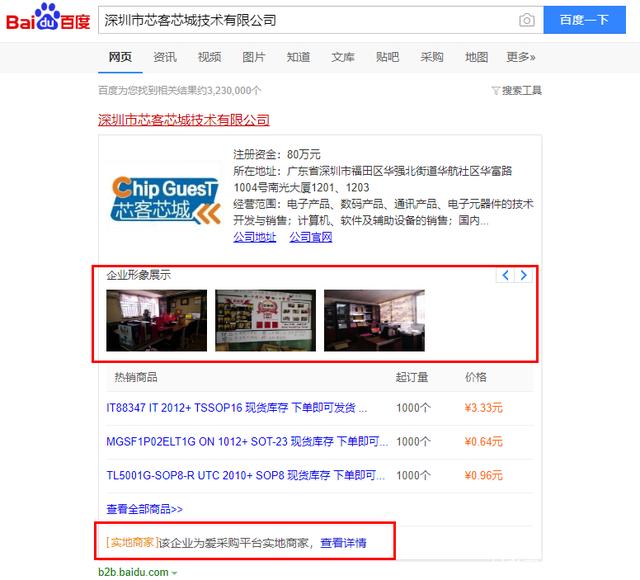This screenshot has height=580, width=640.
Task: Switch to the 视频 tab
Action: [x=209, y=57]
